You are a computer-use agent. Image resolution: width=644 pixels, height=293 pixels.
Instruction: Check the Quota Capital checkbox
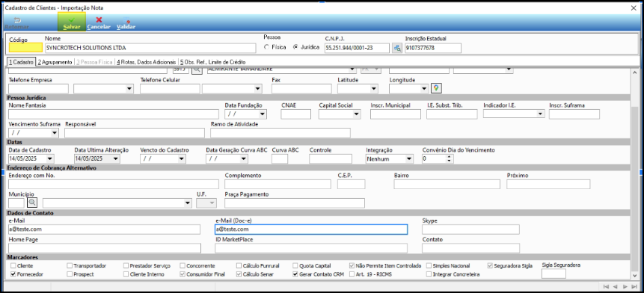(x=295, y=266)
